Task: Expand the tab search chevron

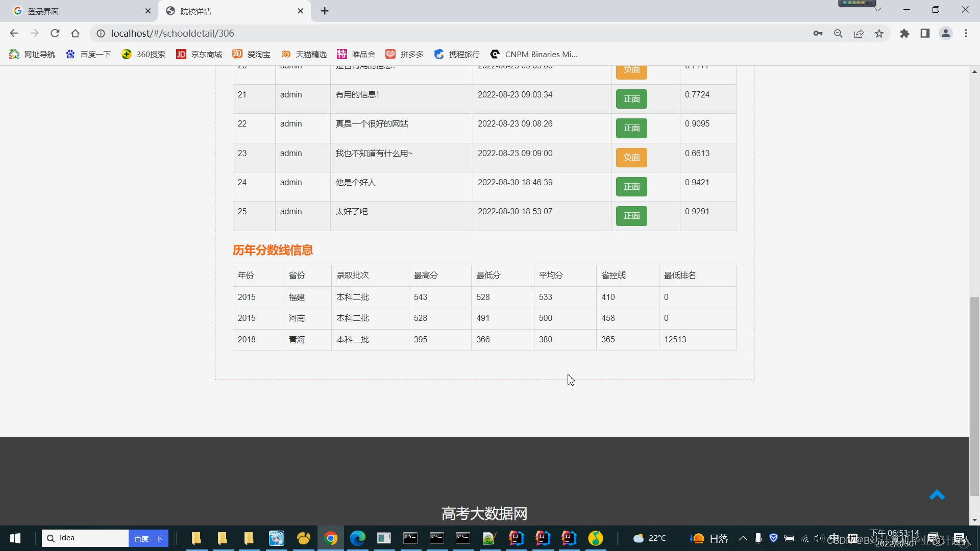Action: (877, 10)
